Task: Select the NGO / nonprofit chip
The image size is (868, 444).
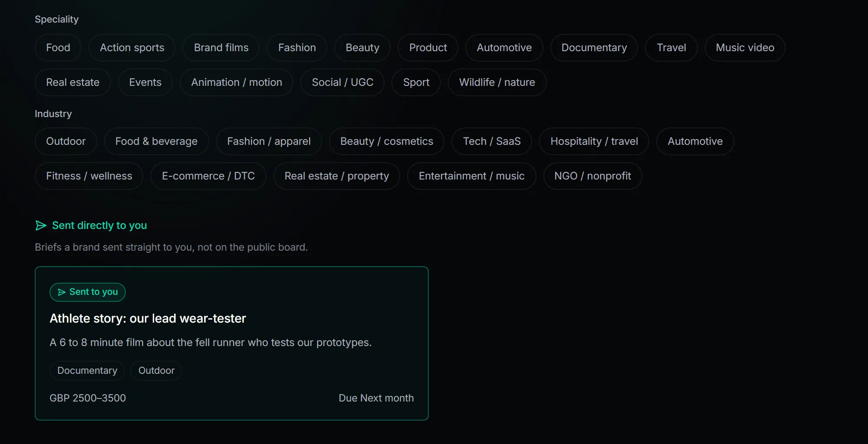Action: coord(592,176)
